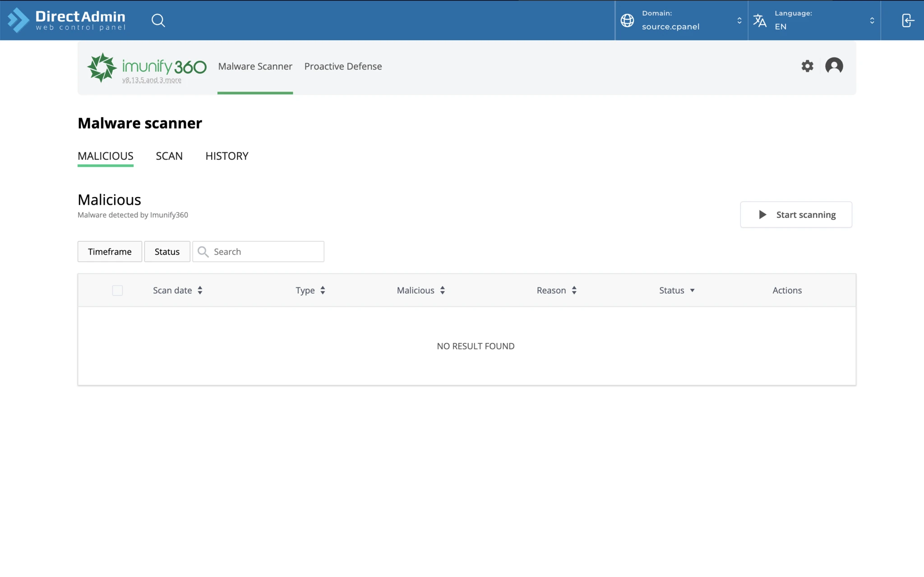
Task: Open Imunify360 settings gear
Action: click(807, 66)
